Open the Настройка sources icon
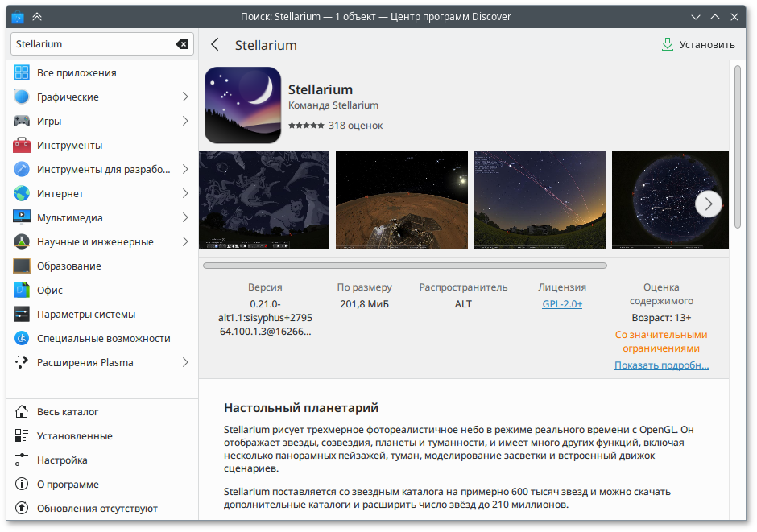Viewport: 757px width, 532px height. pyautogui.click(x=22, y=460)
